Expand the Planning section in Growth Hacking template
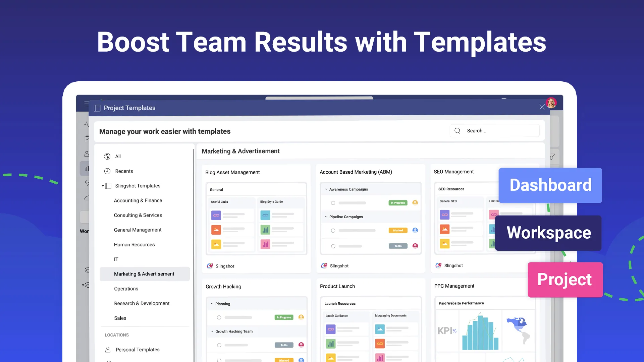This screenshot has width=644, height=362. pyautogui.click(x=212, y=304)
